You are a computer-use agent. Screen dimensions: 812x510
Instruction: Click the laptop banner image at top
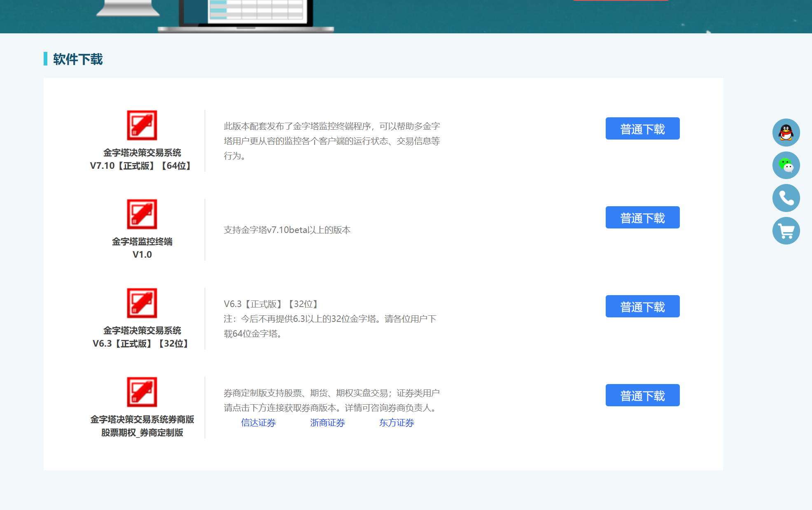click(x=246, y=16)
